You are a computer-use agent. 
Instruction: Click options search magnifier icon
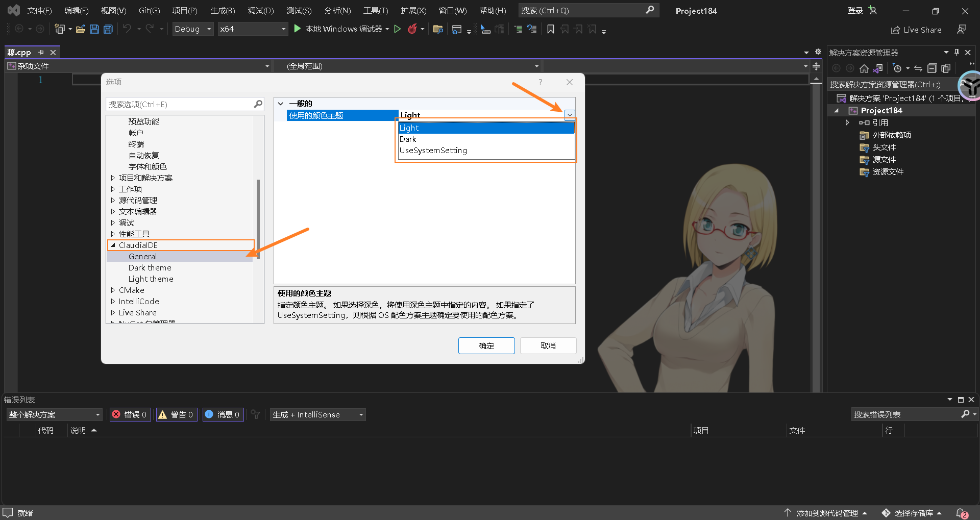[x=258, y=104]
